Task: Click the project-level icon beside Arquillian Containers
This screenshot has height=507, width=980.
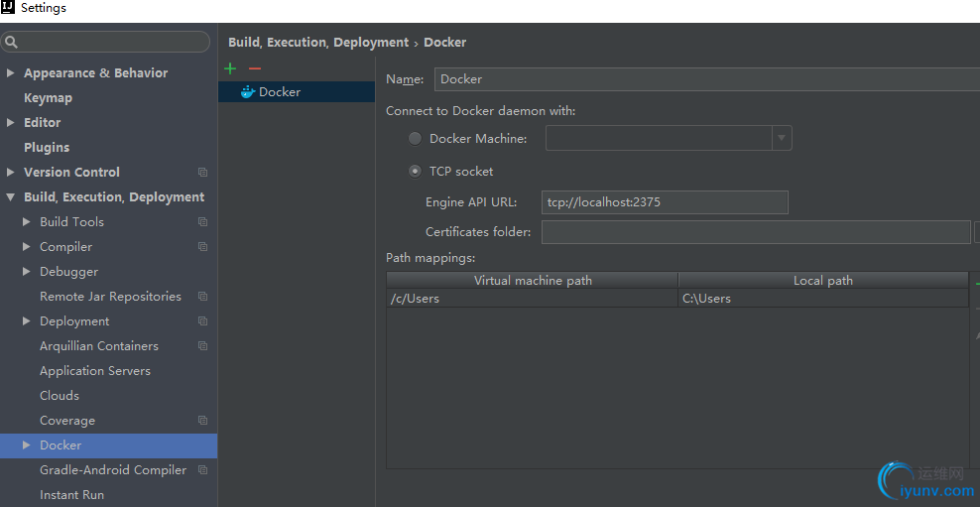Action: point(202,345)
